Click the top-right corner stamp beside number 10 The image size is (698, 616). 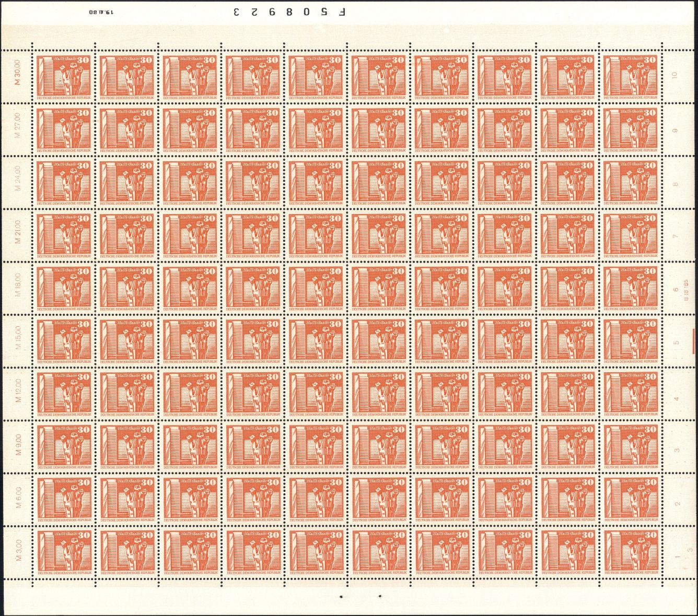(631, 77)
